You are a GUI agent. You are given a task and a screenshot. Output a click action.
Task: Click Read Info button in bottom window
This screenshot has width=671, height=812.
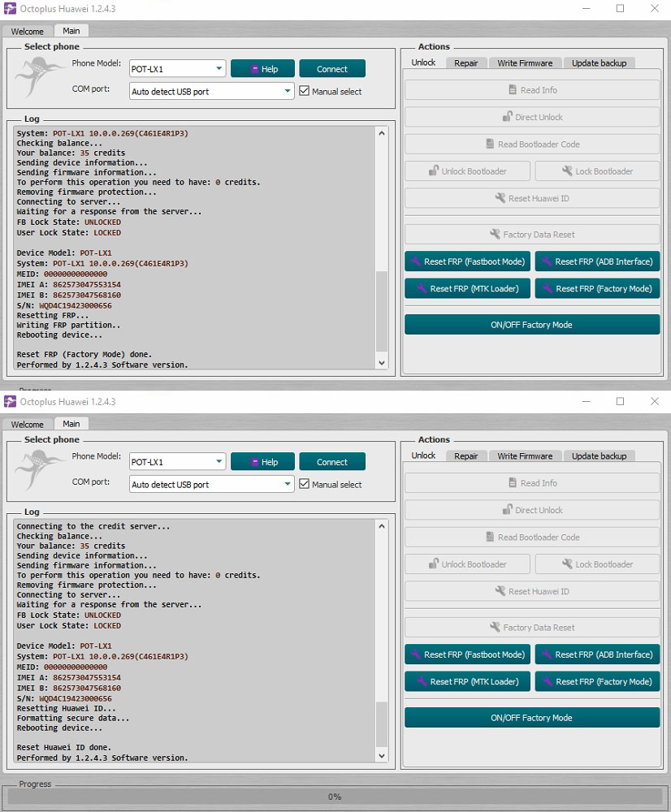(532, 483)
